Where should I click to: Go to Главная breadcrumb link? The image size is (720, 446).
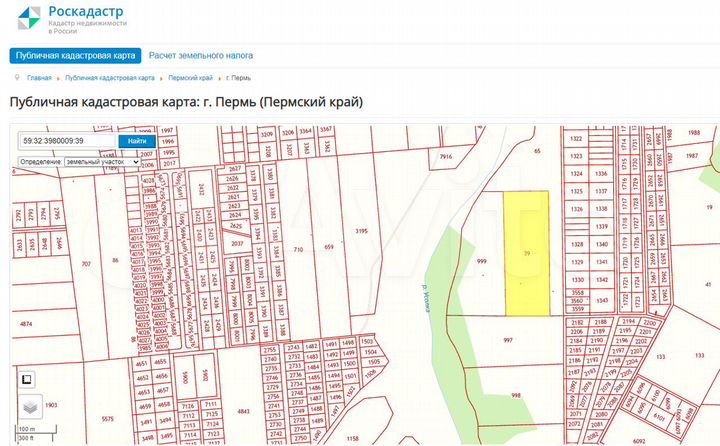tap(39, 78)
